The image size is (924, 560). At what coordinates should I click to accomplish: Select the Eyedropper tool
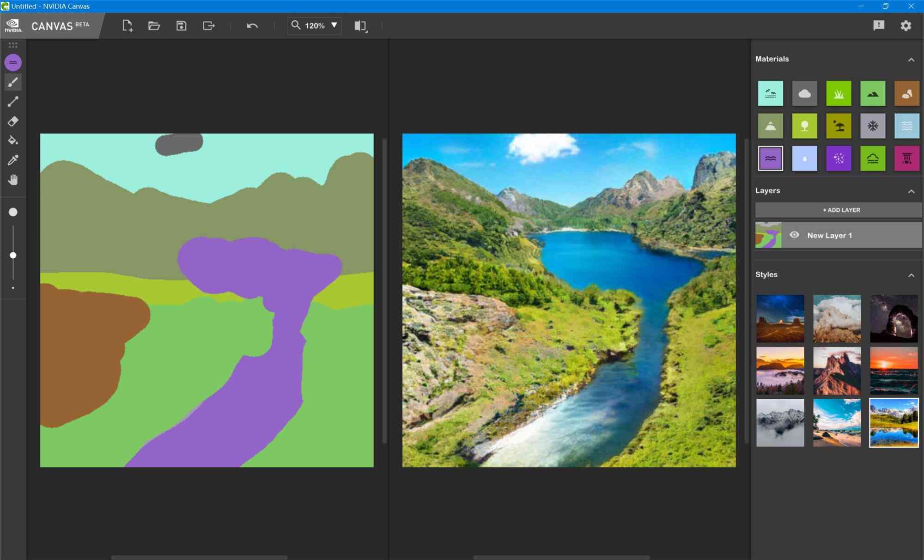12,160
